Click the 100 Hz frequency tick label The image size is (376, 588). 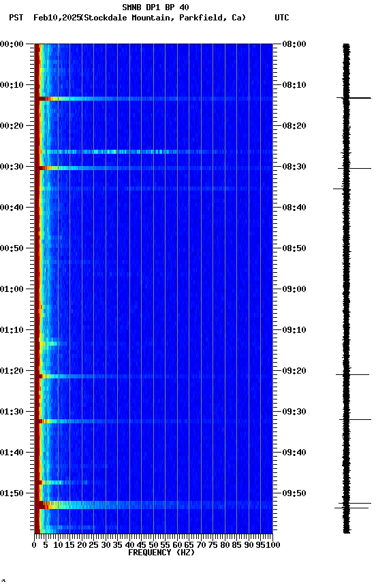pos(274,545)
